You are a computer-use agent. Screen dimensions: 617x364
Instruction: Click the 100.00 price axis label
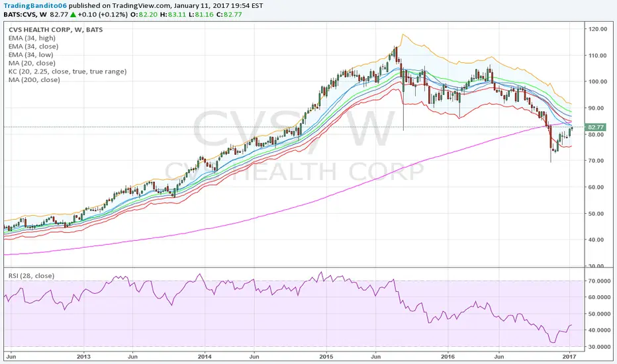pyautogui.click(x=598, y=81)
